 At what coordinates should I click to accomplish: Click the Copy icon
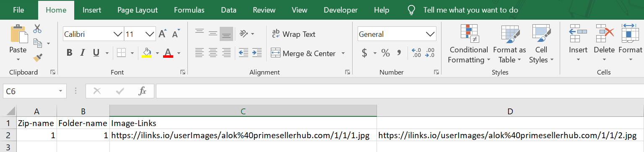coord(38,43)
